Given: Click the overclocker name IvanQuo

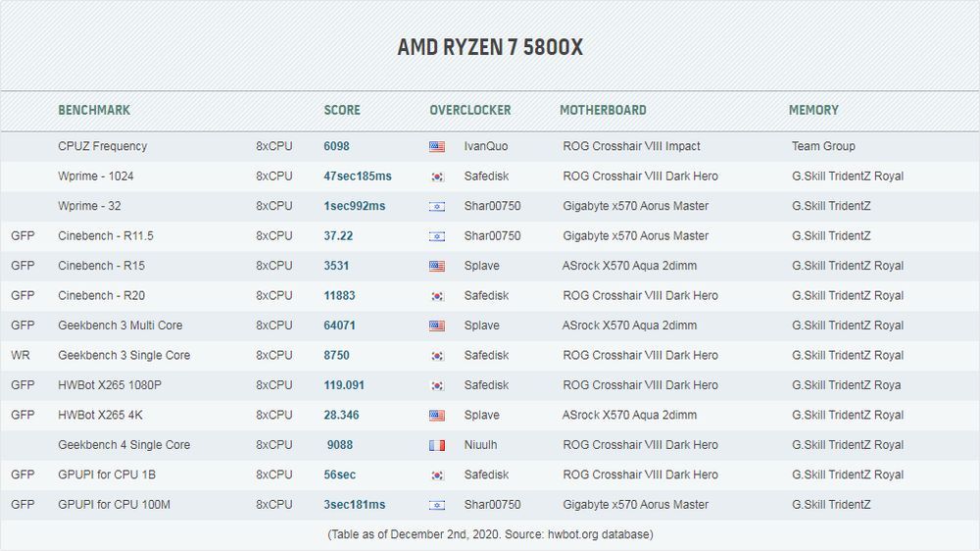Looking at the screenshot, I should click(486, 146).
